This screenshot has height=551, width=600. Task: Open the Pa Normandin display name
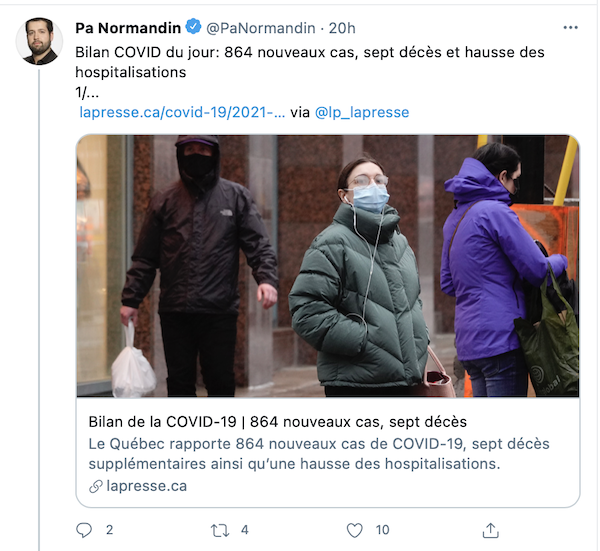pyautogui.click(x=128, y=28)
